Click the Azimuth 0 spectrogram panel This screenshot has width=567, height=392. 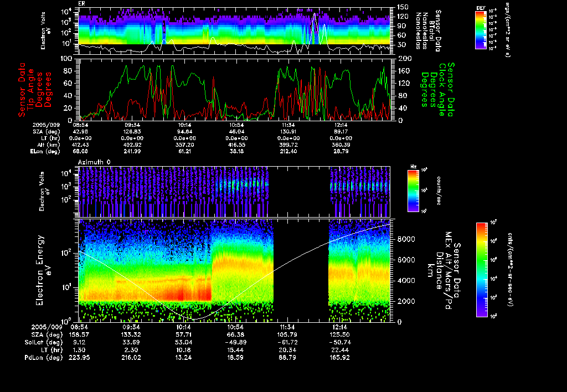[234, 192]
